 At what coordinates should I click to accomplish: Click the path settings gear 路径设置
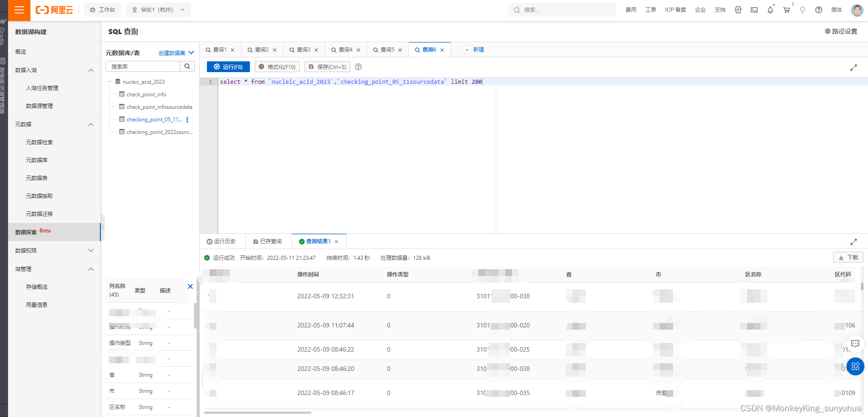tap(841, 31)
